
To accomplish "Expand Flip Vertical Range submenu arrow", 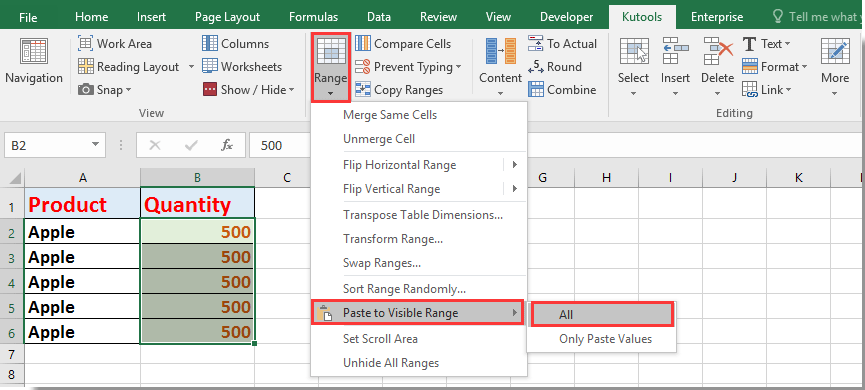I will [514, 189].
